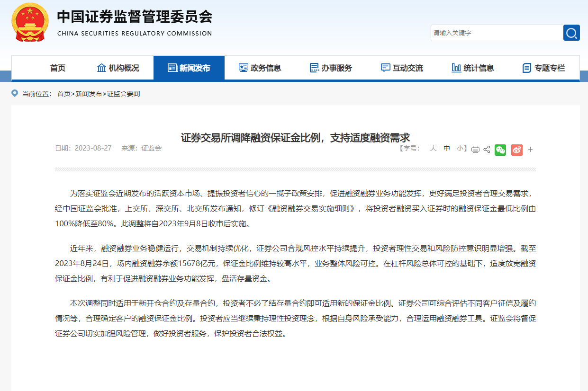The height and width of the screenshot is (391, 588).
Task: Set font size to 中
Action: pos(447,148)
